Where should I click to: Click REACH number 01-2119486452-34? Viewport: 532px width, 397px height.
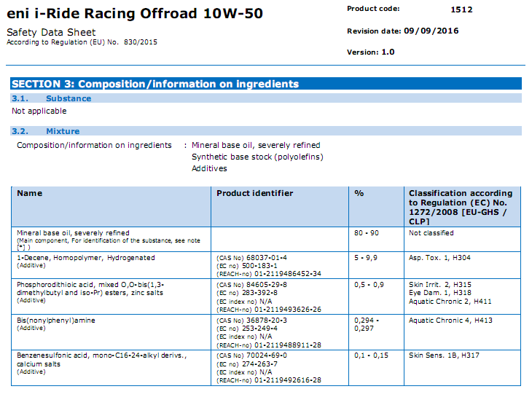click(x=288, y=274)
